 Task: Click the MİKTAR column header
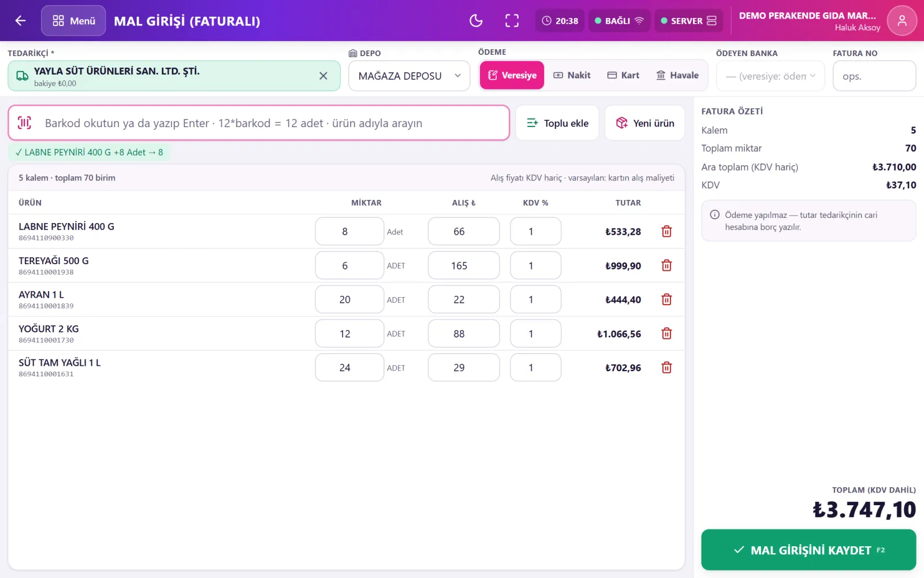click(366, 203)
